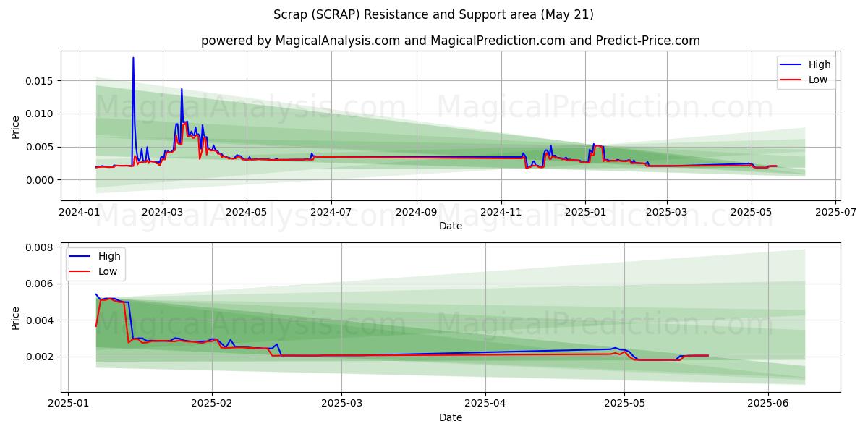Viewport: 868px width, 434px height.
Task: Click the top chart x-axis label 2024-07
Action: (331, 213)
